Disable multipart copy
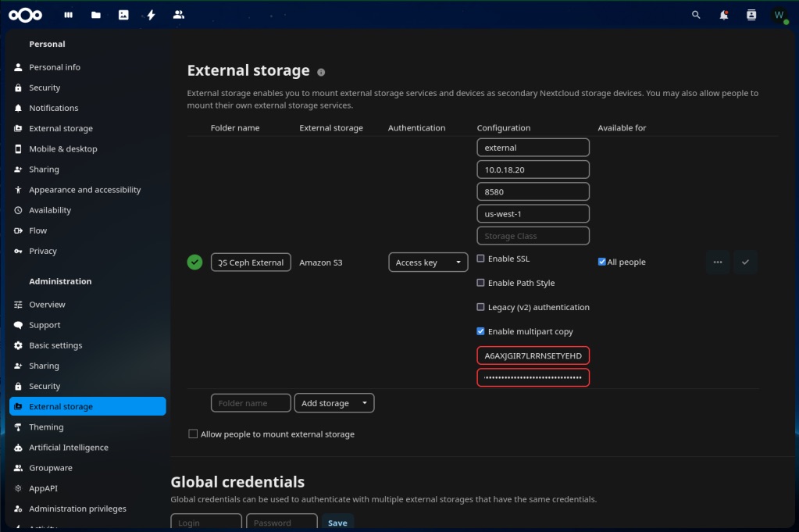 480,330
